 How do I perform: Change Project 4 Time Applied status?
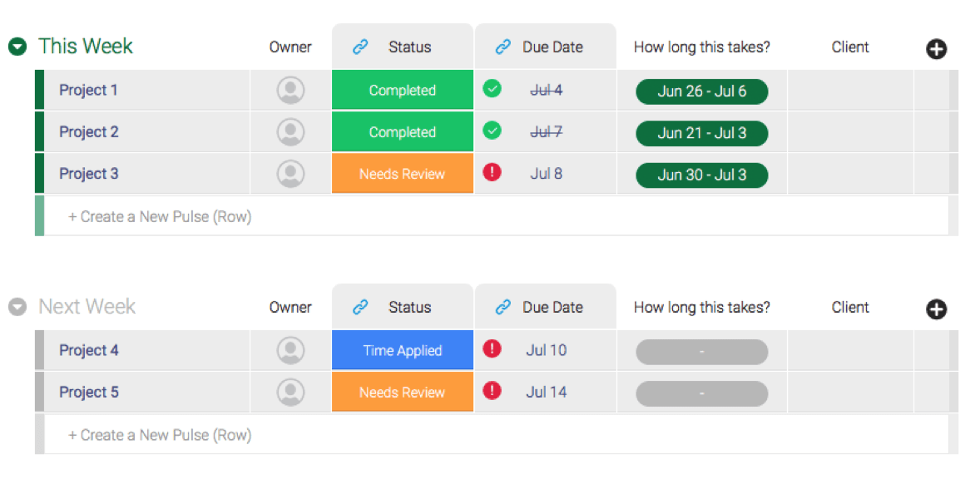tap(403, 350)
